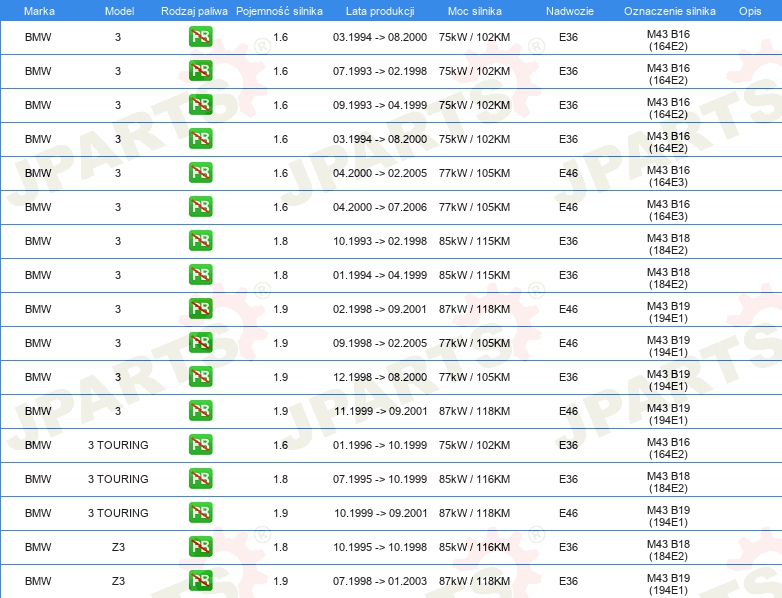Click E46 body in 3 TOURING 1.9 row

[569, 513]
